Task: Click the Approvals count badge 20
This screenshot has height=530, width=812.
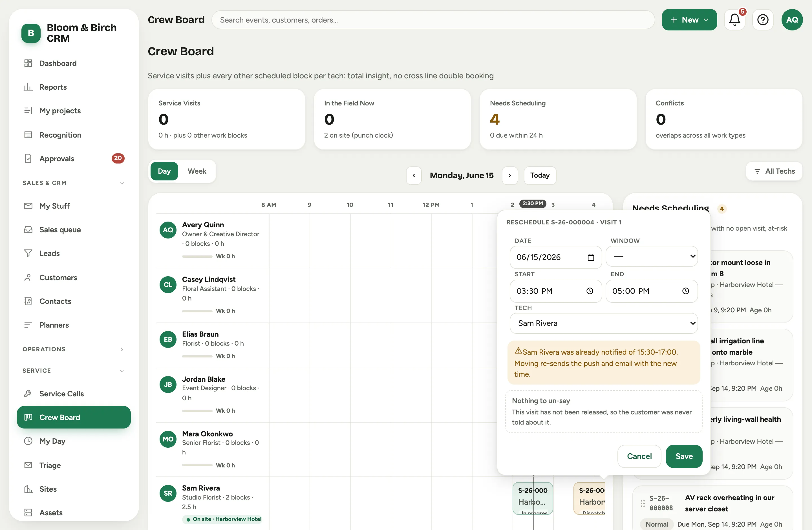Action: point(118,158)
